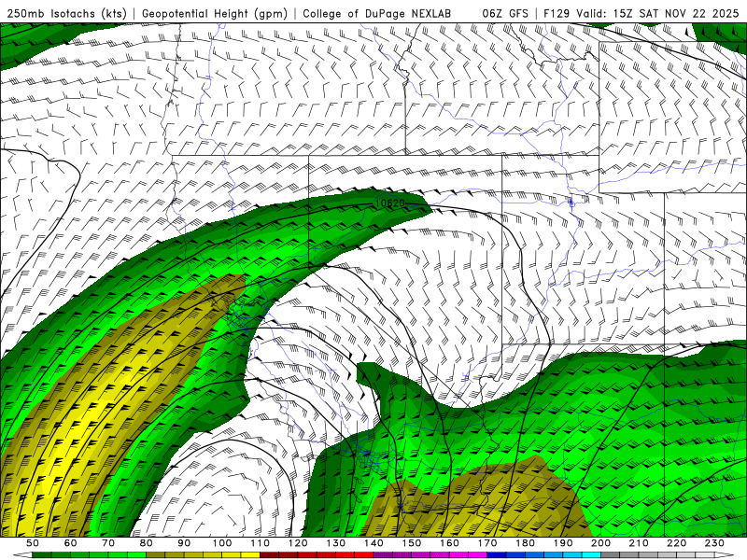Click the bright yellow swatch left of 110
The image size is (747, 560).
point(250,555)
